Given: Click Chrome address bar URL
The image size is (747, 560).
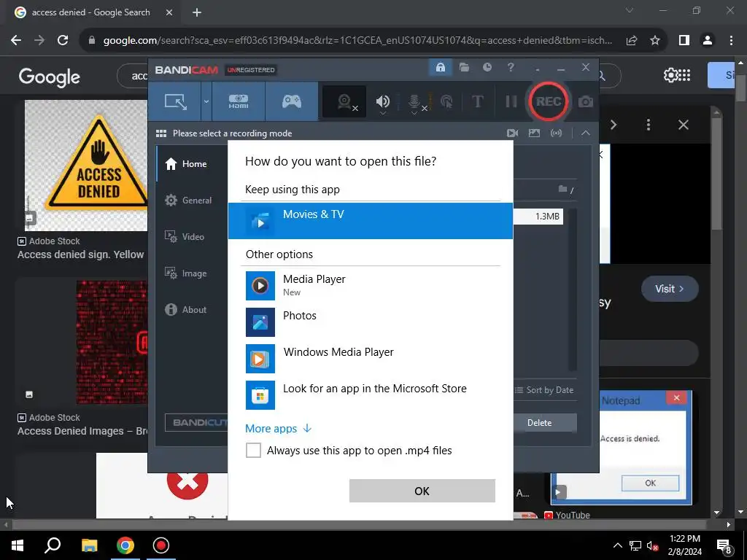Looking at the screenshot, I should (357, 41).
